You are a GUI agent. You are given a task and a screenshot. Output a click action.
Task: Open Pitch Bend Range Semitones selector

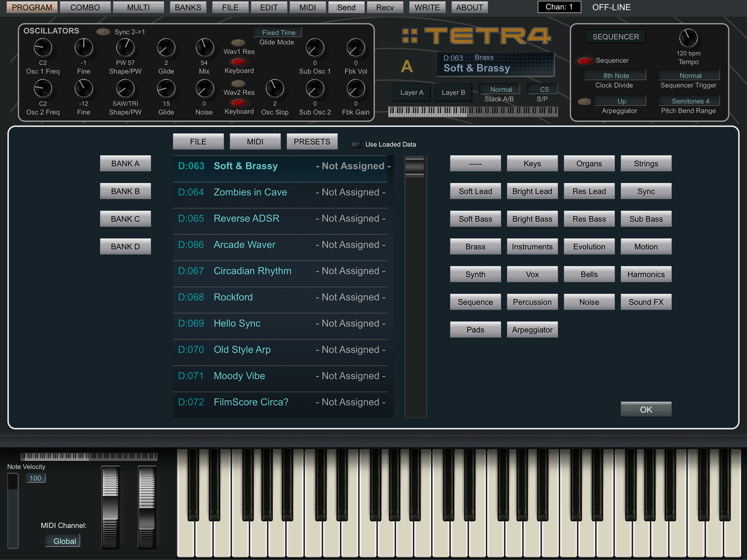coord(689,101)
